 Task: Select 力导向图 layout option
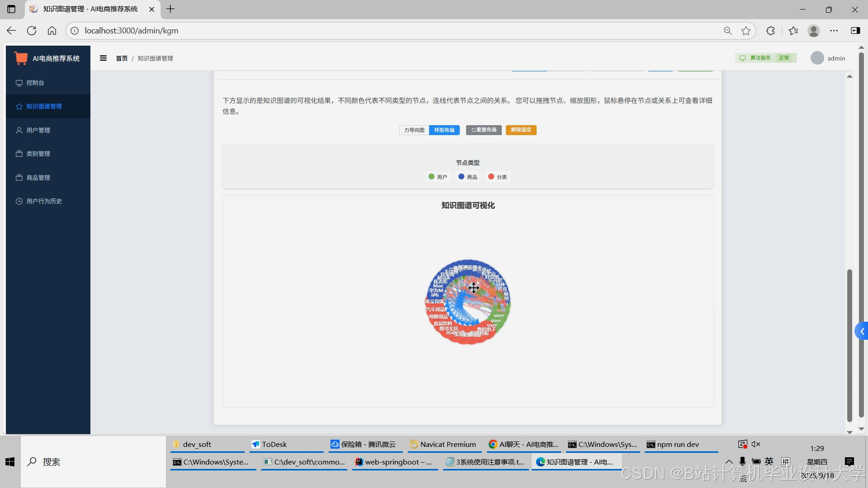[x=414, y=130]
